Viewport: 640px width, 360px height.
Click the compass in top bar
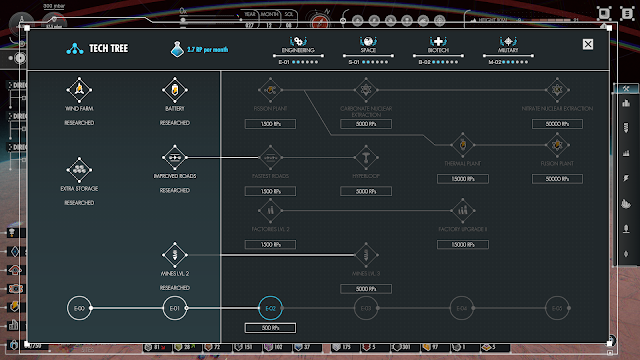click(319, 21)
